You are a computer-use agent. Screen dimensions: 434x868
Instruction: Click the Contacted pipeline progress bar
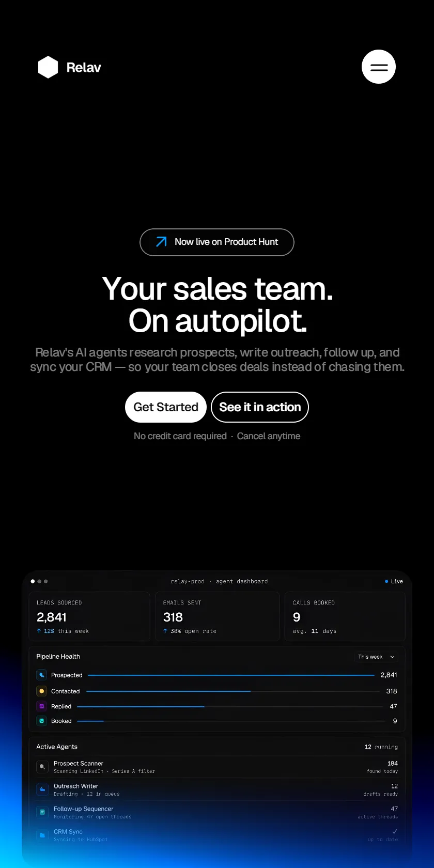233,691
